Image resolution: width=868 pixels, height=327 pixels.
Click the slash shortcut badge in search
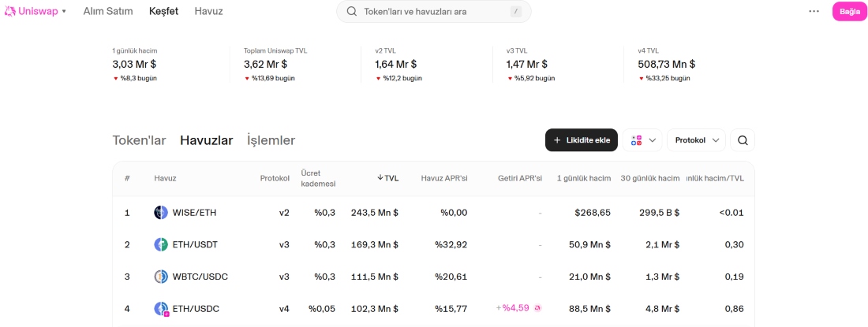[x=516, y=12]
